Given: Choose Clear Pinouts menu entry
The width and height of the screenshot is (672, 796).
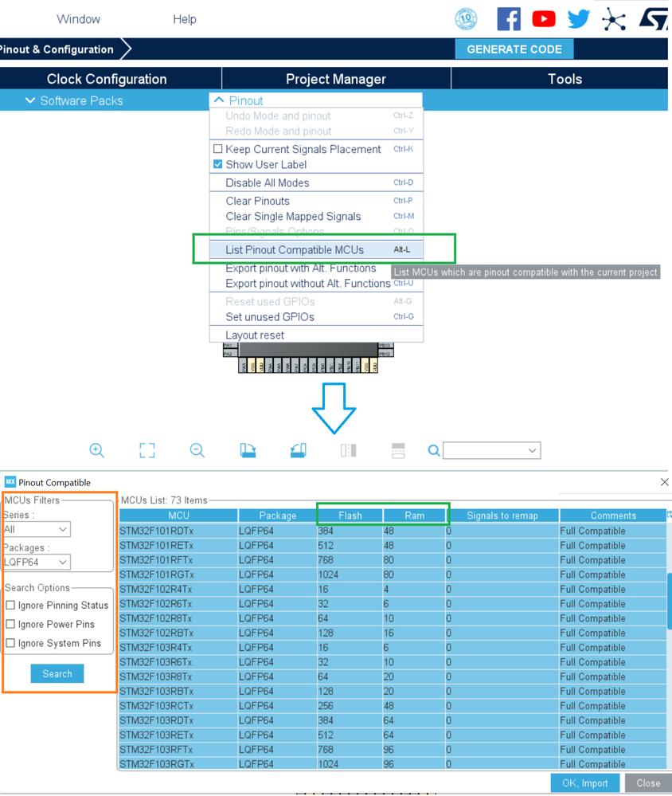Looking at the screenshot, I should coord(316,201).
